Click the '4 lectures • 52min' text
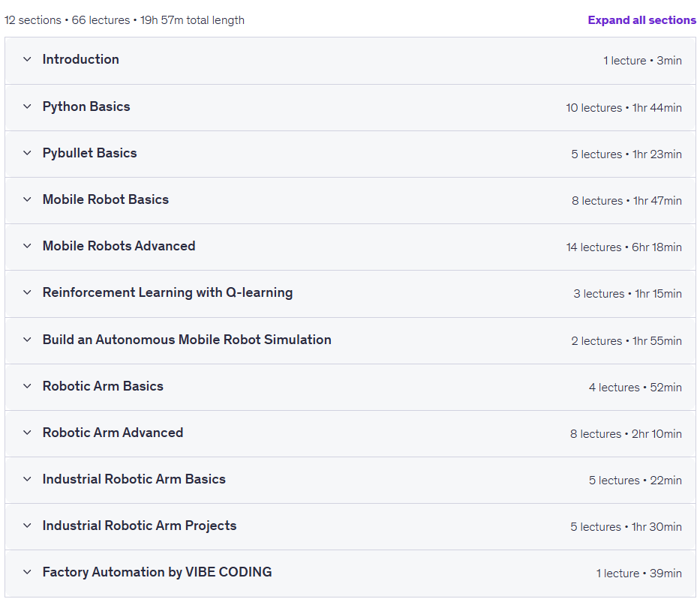700x602 pixels. click(635, 388)
